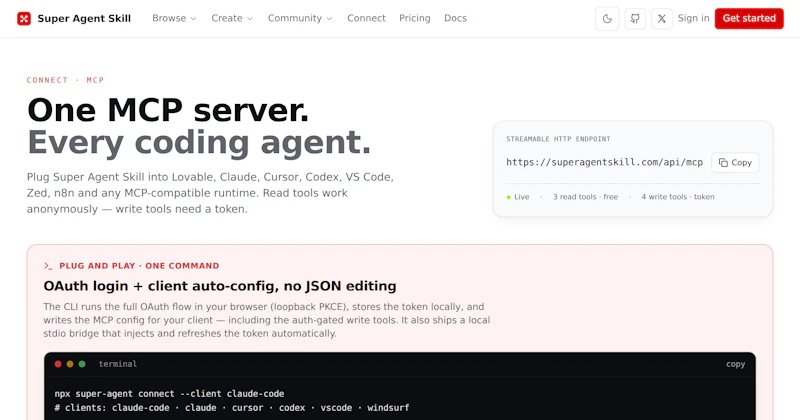The width and height of the screenshot is (800, 420).
Task: Click the '# clients: claude-code' comment line
Action: (x=232, y=408)
